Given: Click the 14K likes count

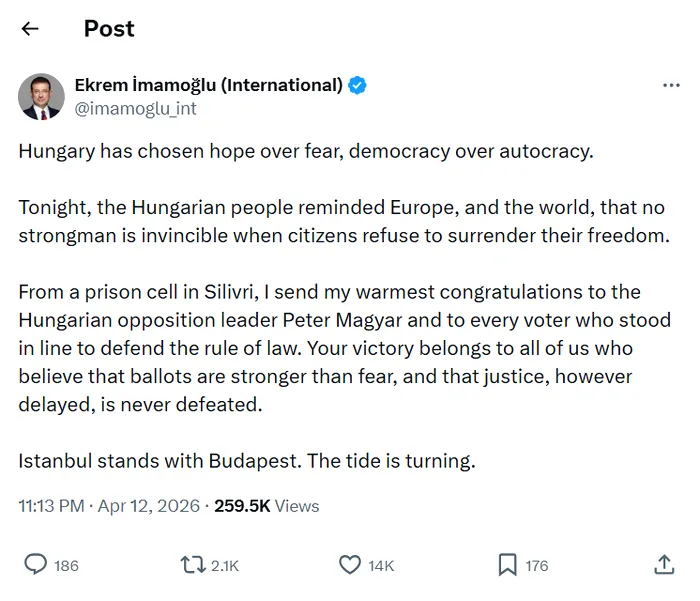Looking at the screenshot, I should coord(381,566).
